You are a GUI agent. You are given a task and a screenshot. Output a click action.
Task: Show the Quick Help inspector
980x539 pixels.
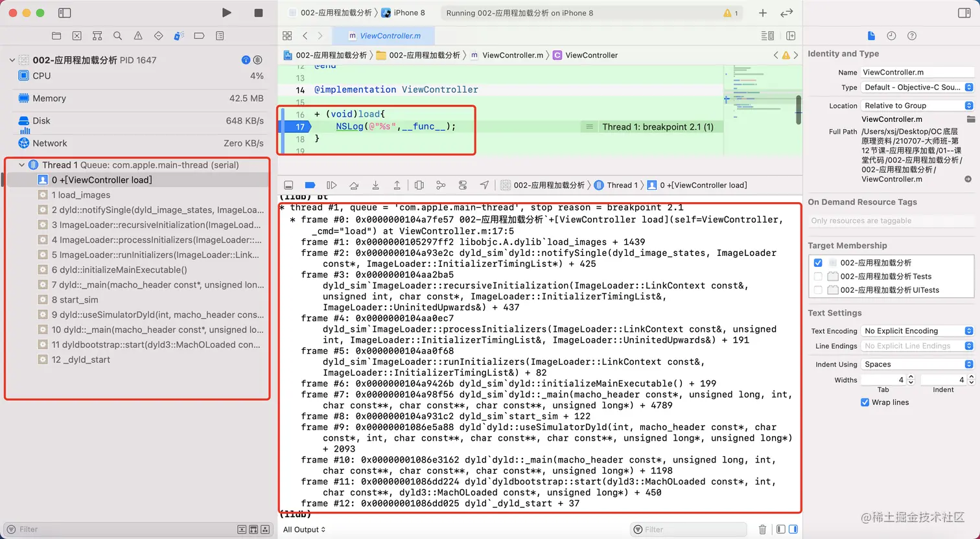pyautogui.click(x=912, y=36)
